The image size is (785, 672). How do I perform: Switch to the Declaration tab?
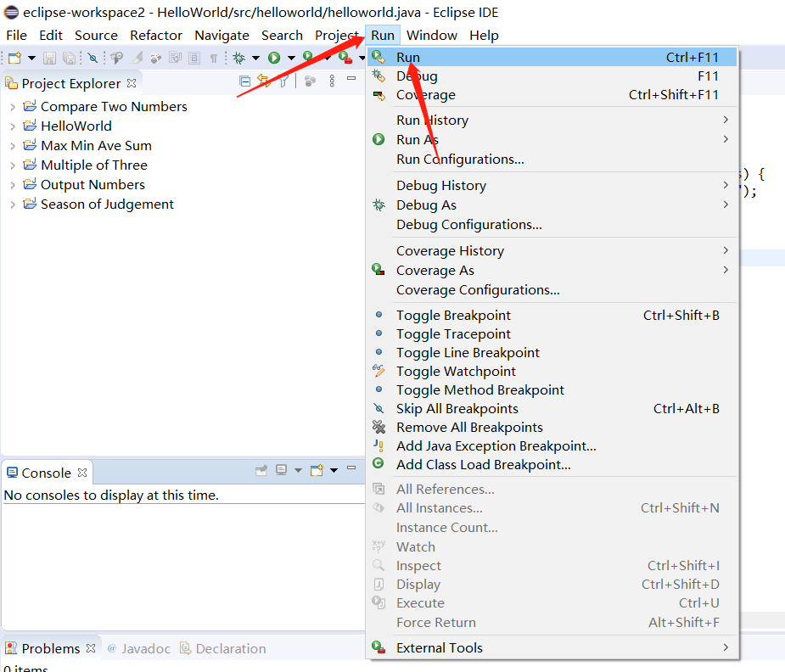[x=223, y=648]
